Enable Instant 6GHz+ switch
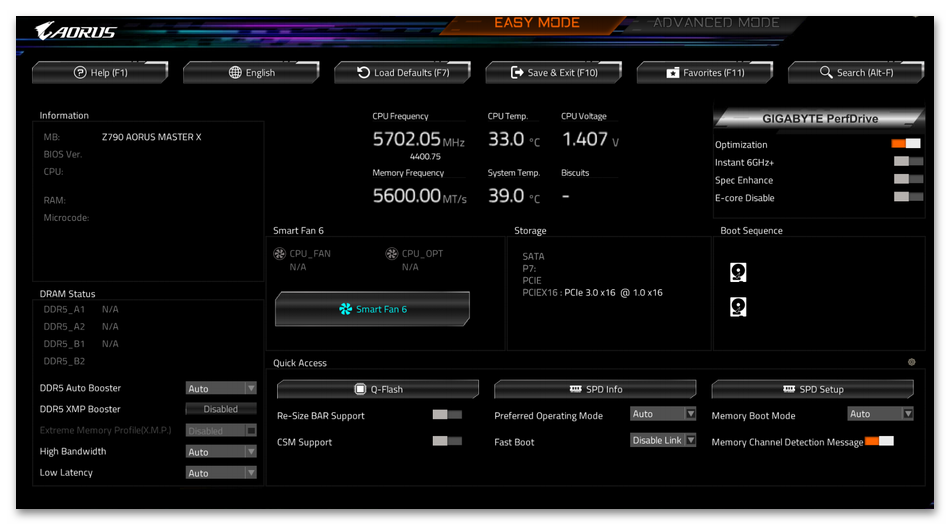Image resolution: width=950 pixels, height=525 pixels. click(908, 162)
